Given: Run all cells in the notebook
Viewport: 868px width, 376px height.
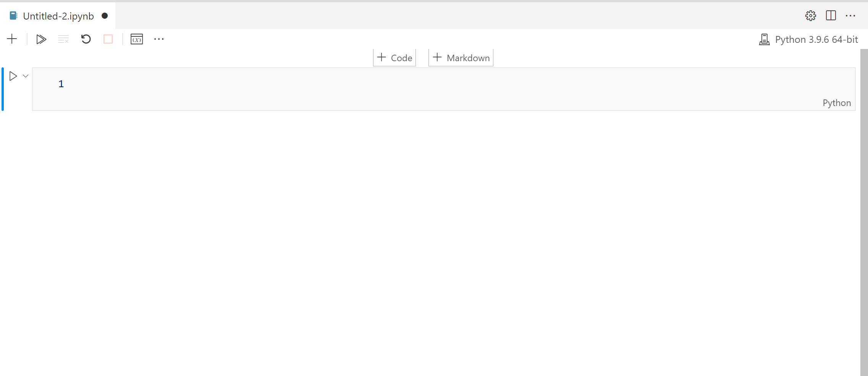Looking at the screenshot, I should (41, 39).
